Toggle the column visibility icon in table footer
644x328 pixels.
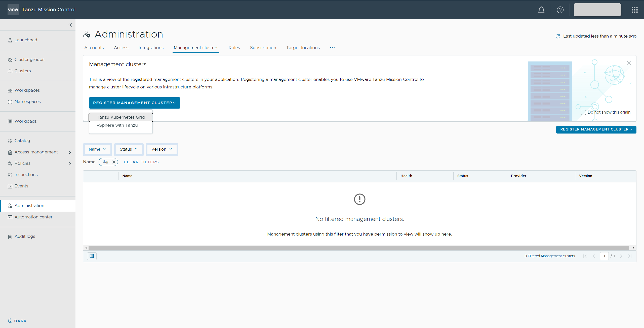pos(92,256)
